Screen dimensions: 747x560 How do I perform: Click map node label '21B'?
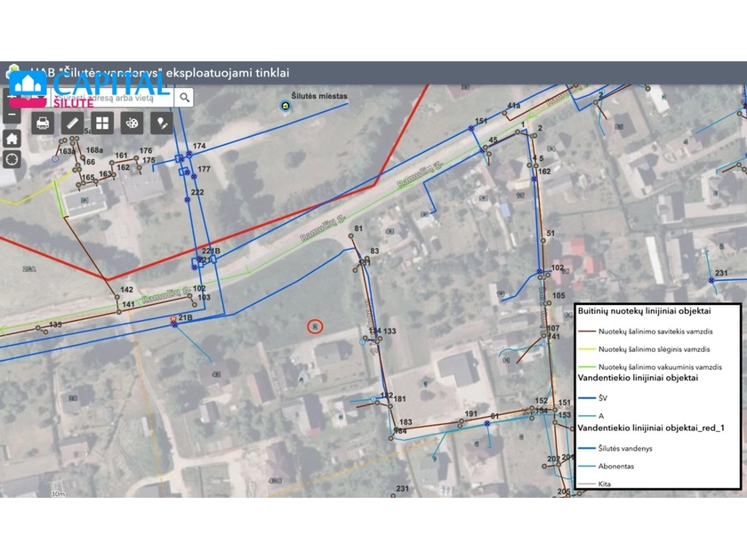[185, 317]
